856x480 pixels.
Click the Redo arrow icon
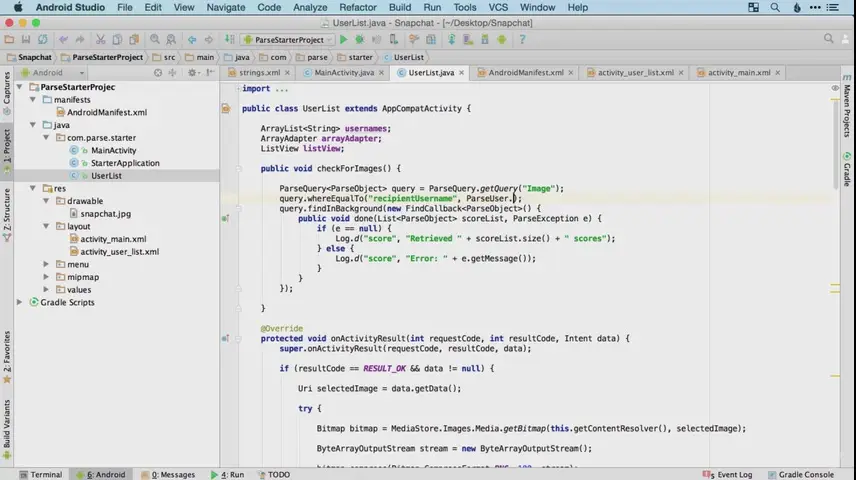(80, 39)
